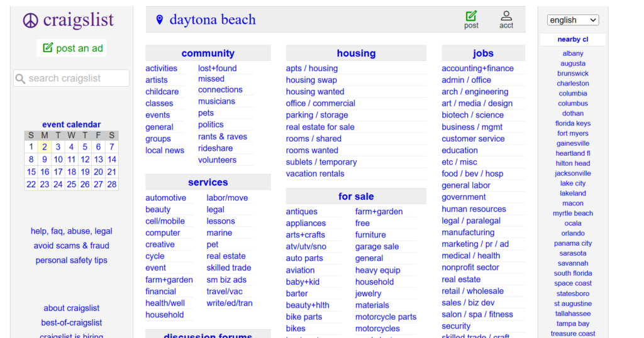Select day 14 in the event calendar
The image size is (644, 338).
[112, 160]
